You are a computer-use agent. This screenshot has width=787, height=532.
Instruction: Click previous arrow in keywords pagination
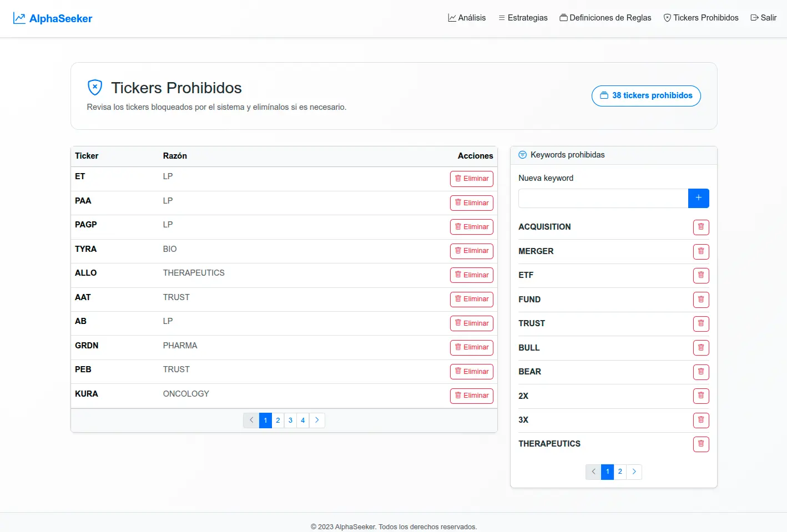(x=593, y=472)
